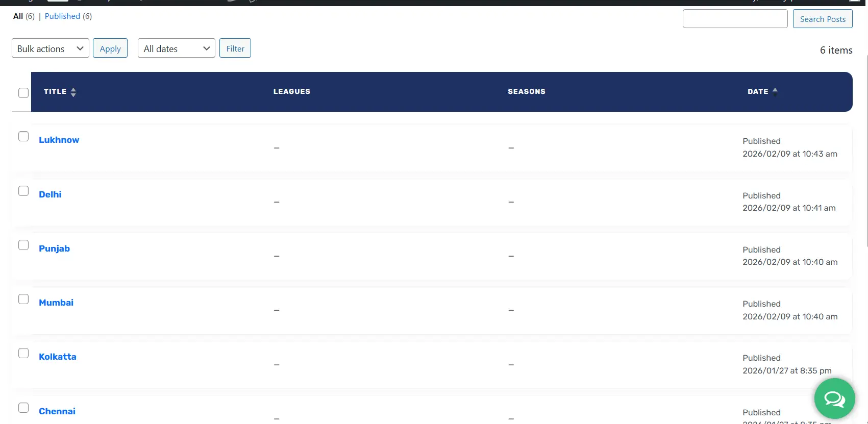Focus the search posts text field
The height and width of the screenshot is (424, 868).
735,19
